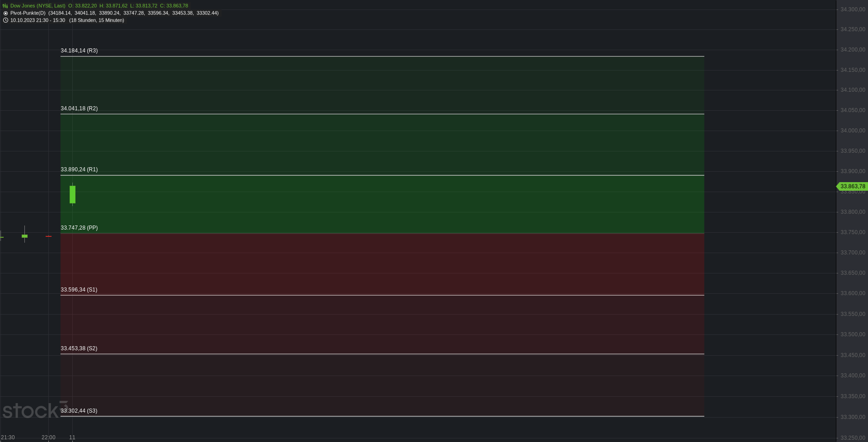Select the 33.747,28 (PP) pivot label
Viewport: 868px width, 442px height.
pyautogui.click(x=79, y=228)
